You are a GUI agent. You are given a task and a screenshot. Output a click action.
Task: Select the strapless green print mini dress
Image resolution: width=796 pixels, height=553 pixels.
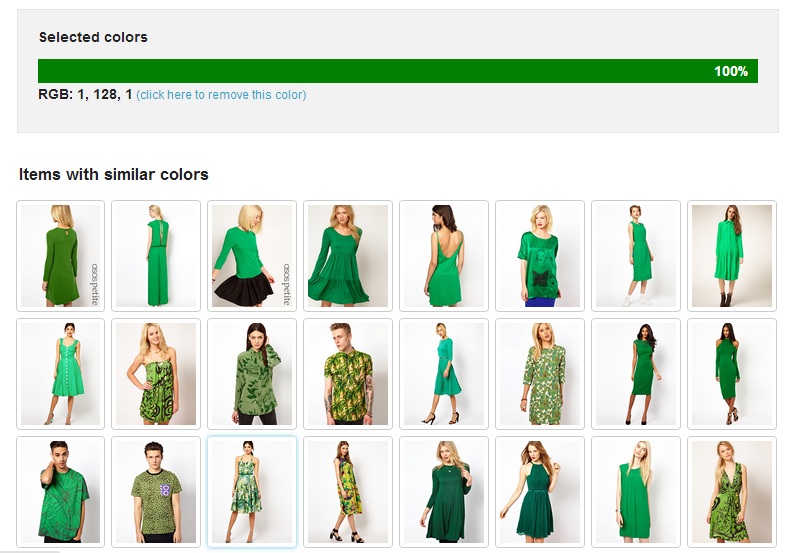[156, 374]
